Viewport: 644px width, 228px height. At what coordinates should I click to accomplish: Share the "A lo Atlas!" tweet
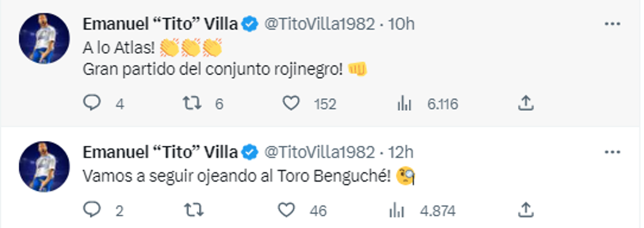pyautogui.click(x=526, y=103)
